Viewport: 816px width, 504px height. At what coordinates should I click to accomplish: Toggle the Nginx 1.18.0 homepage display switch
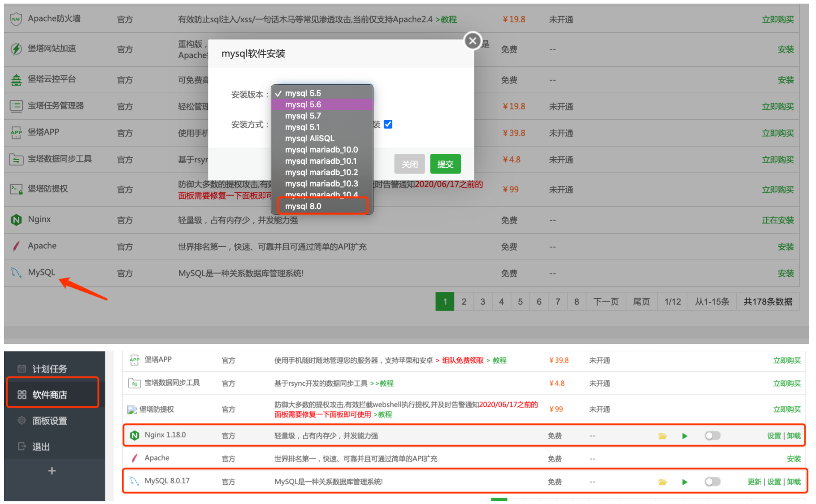tap(712, 435)
